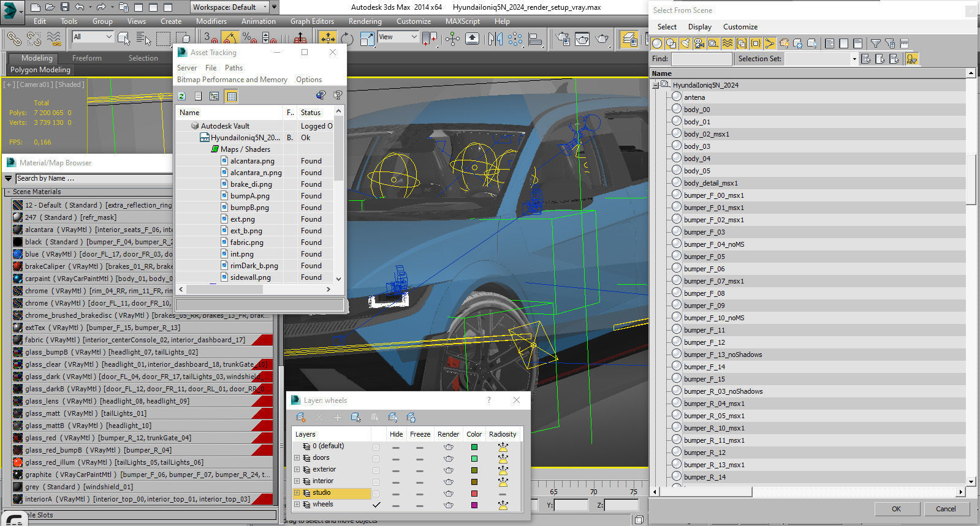The height and width of the screenshot is (526, 980).
Task: Activate the Select and Rotate tool
Action: [348, 39]
